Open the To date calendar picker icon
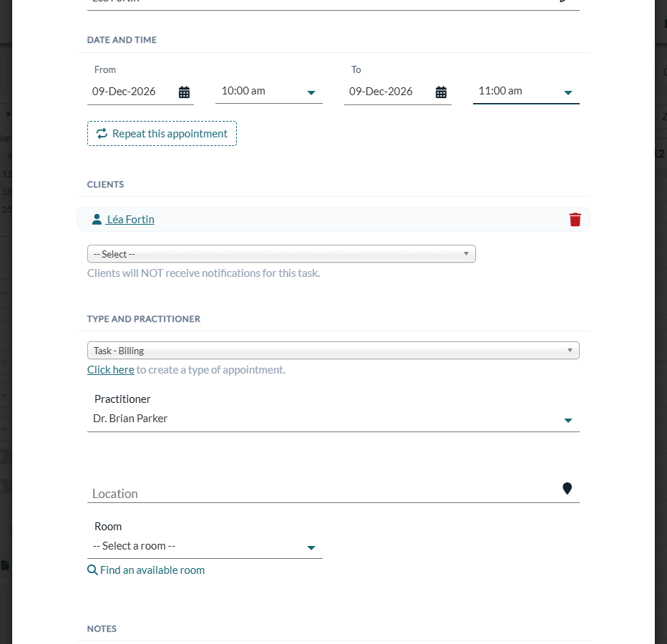The height and width of the screenshot is (644, 667). pos(441,92)
